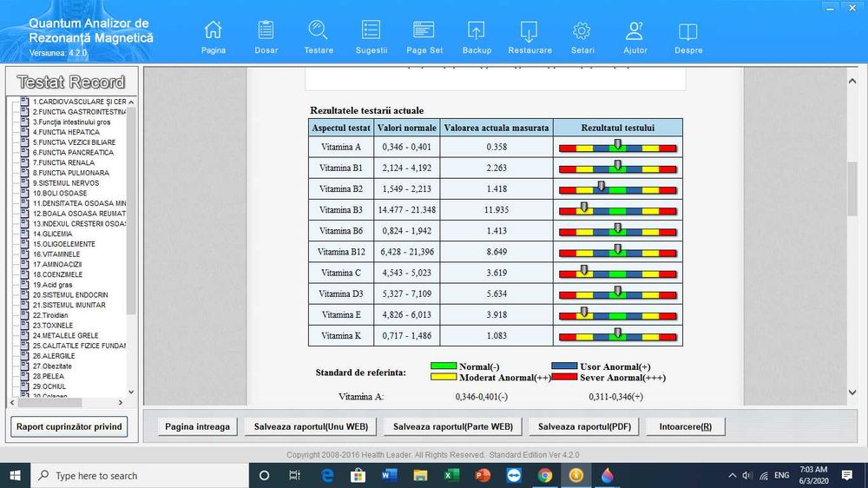Image resolution: width=868 pixels, height=488 pixels.
Task: Click the Rezultatul testului column header
Action: (x=618, y=128)
